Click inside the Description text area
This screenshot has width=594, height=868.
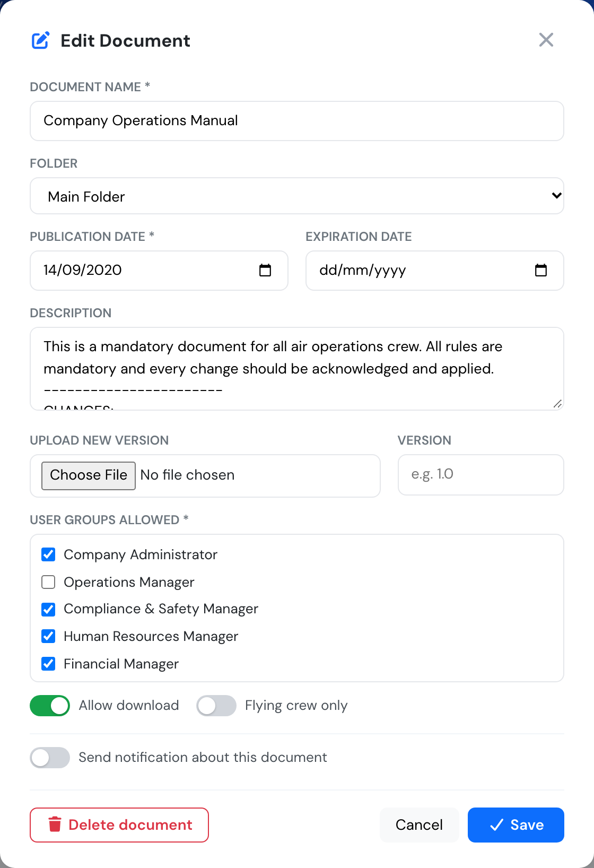tap(297, 369)
